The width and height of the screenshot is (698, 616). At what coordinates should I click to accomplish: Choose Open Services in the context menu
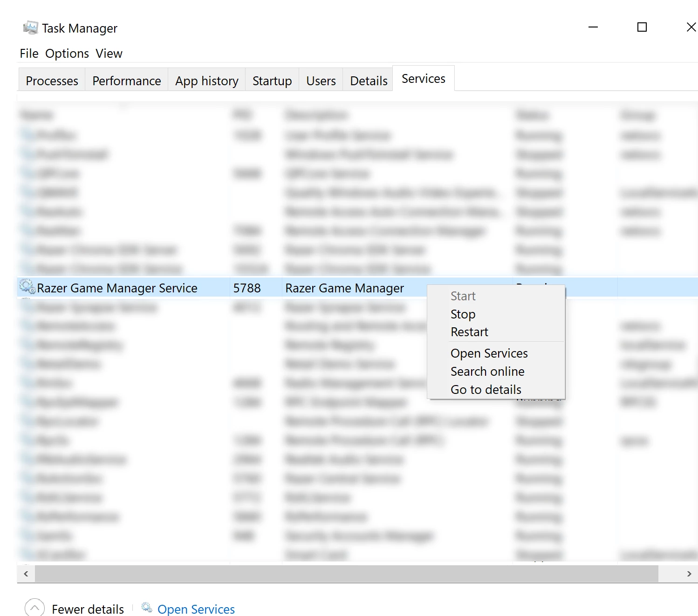click(x=496, y=353)
